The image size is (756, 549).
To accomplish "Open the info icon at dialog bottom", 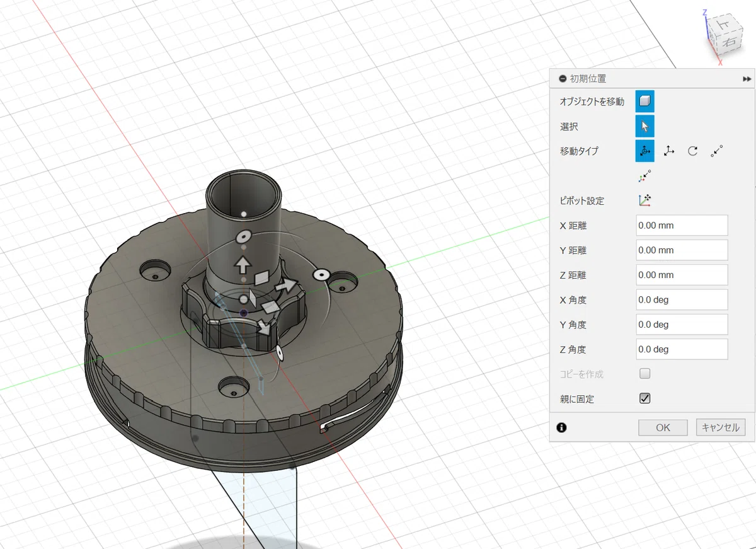I will (x=562, y=427).
